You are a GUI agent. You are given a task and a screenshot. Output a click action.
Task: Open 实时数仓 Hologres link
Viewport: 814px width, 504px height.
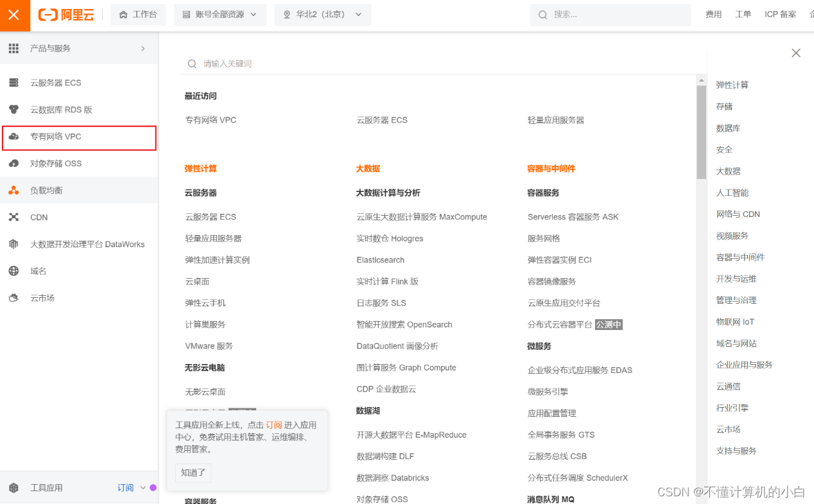(x=390, y=239)
